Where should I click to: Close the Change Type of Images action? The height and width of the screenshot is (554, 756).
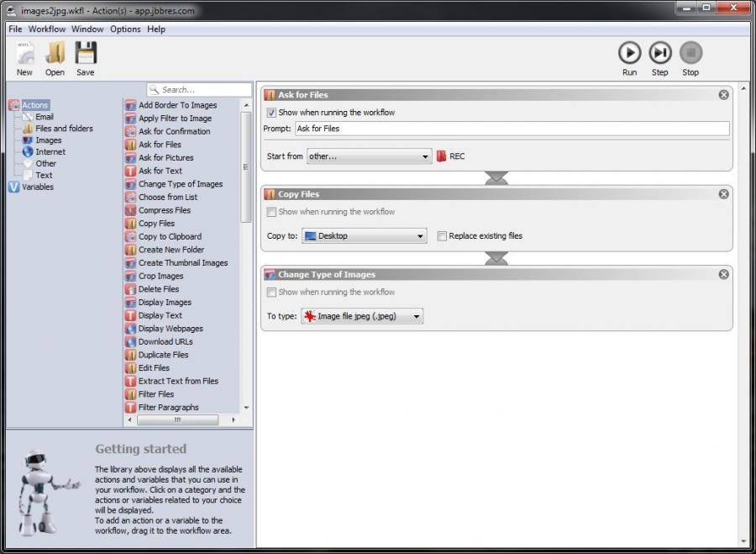[x=723, y=274]
